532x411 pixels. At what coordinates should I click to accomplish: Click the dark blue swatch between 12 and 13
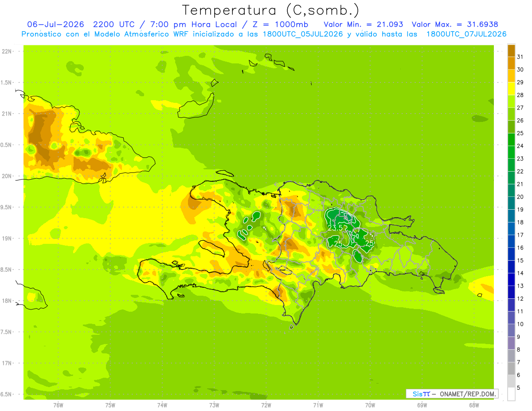tap(511, 292)
